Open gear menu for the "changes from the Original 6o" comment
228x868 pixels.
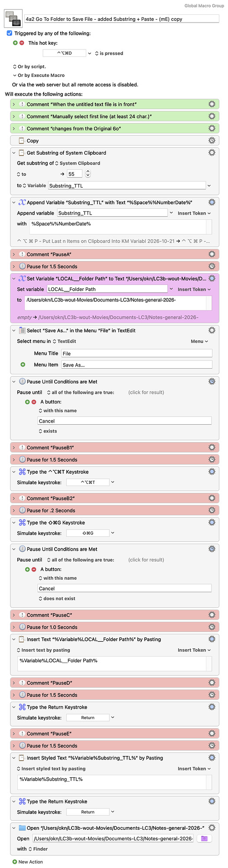coord(212,129)
